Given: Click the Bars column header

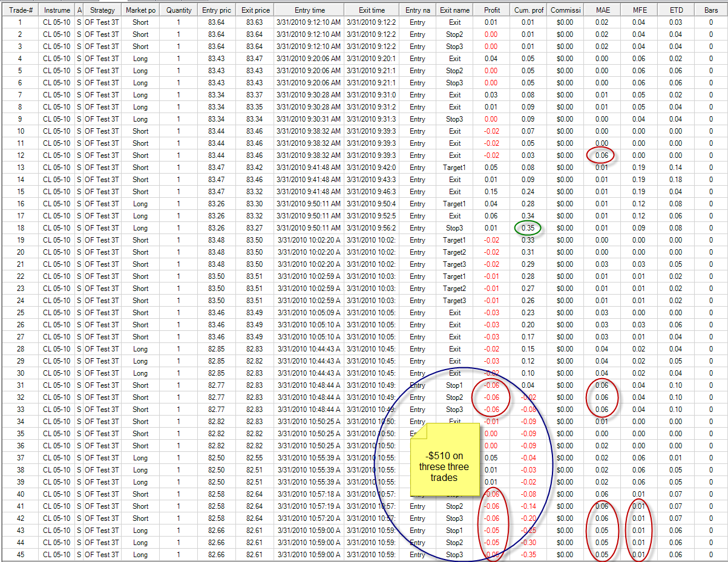Looking at the screenshot, I should click(x=710, y=10).
